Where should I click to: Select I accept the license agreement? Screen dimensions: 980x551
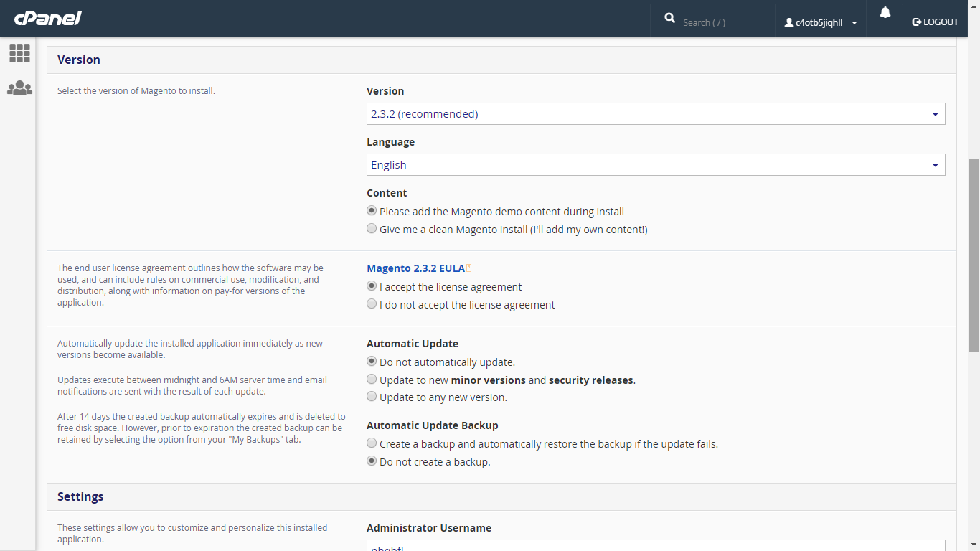click(x=372, y=286)
